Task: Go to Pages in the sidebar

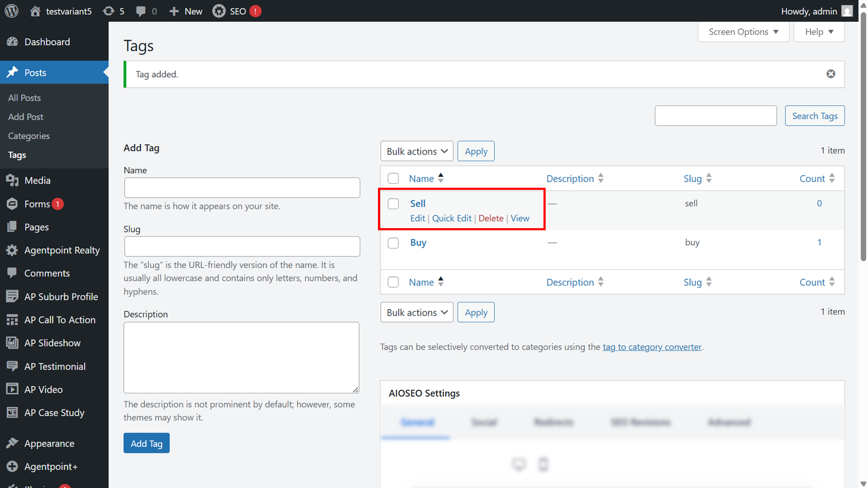Action: point(54,227)
